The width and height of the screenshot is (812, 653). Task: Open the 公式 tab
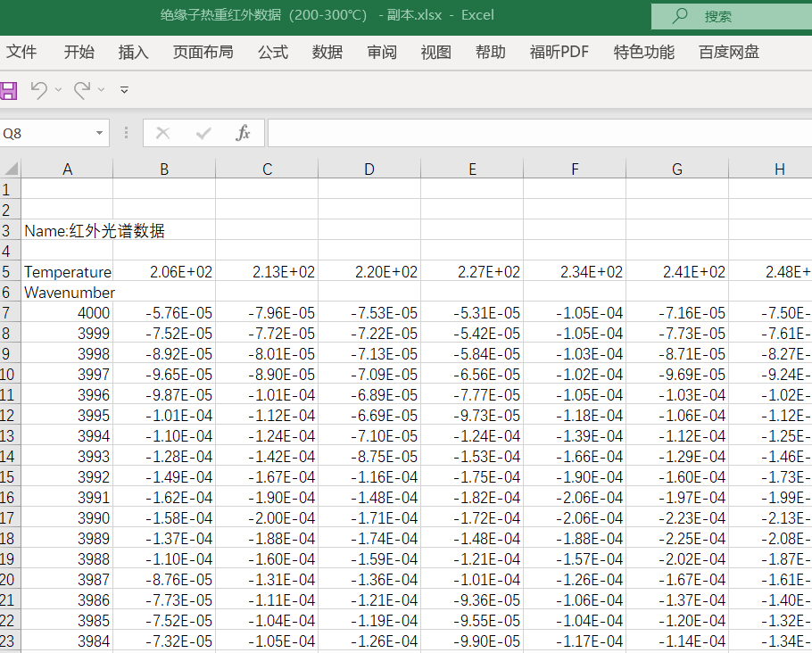coord(273,52)
